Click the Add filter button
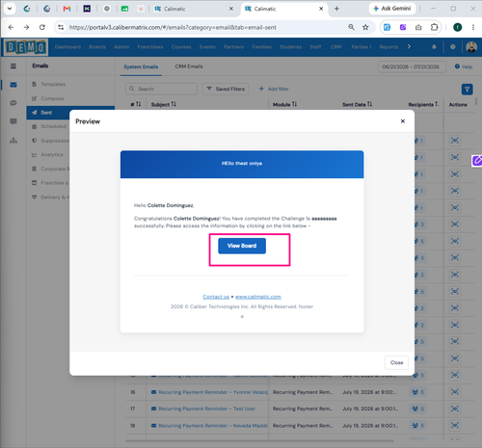This screenshot has width=482, height=448. (x=274, y=89)
